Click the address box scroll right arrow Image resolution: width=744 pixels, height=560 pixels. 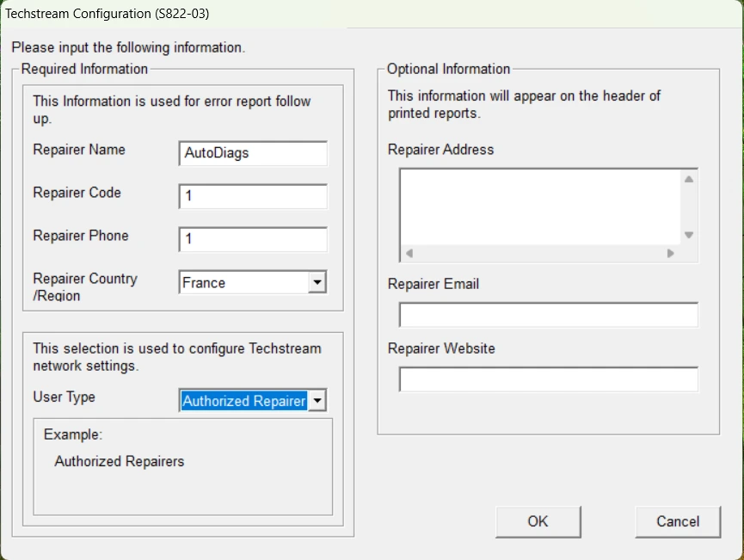[x=670, y=254]
